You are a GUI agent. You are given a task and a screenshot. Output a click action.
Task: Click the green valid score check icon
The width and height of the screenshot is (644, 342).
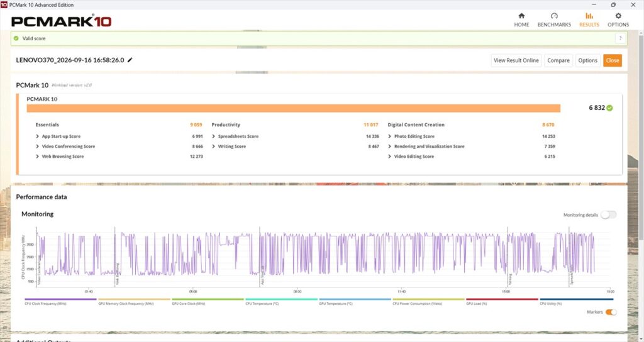click(16, 38)
